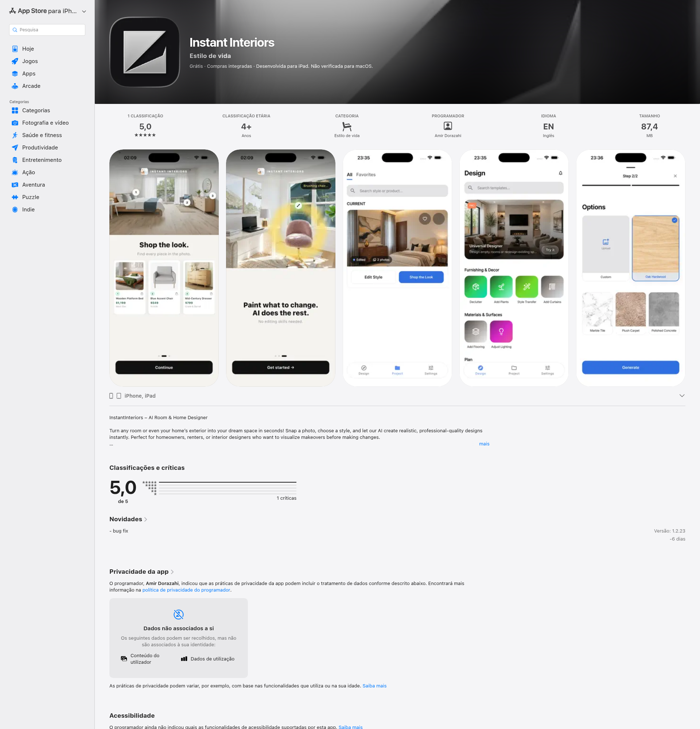
Task: Click the 87,4 MB size badge
Action: point(649,126)
